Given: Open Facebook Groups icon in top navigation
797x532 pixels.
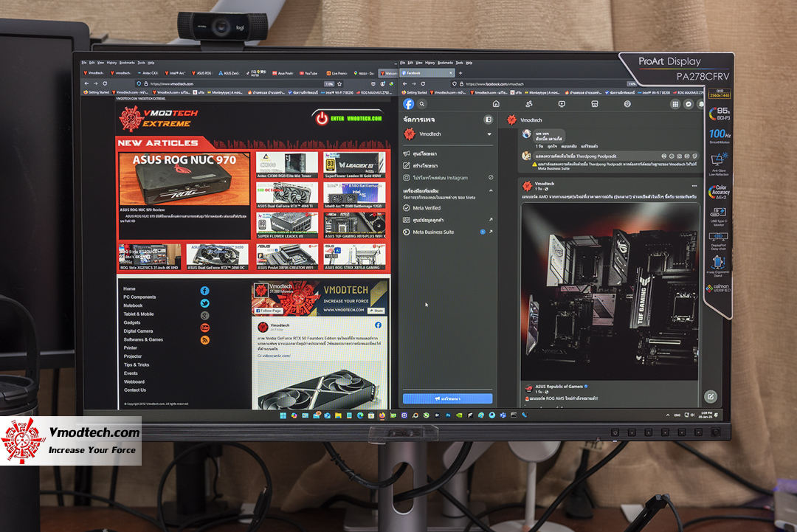Looking at the screenshot, I should pos(628,104).
